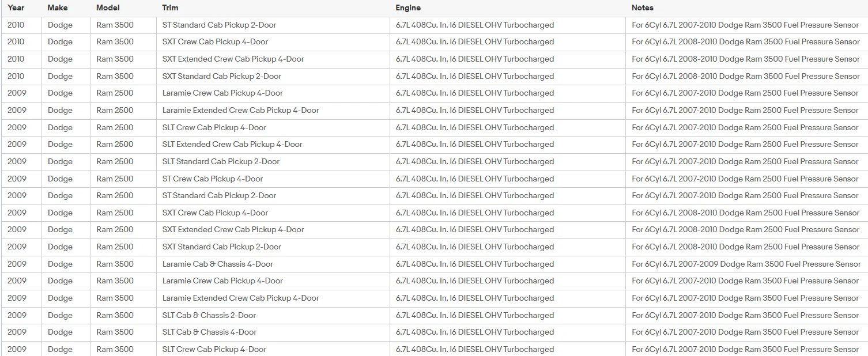
Task: Select the Laramie Cab & Chassis 4-Door trim
Action: click(218, 264)
